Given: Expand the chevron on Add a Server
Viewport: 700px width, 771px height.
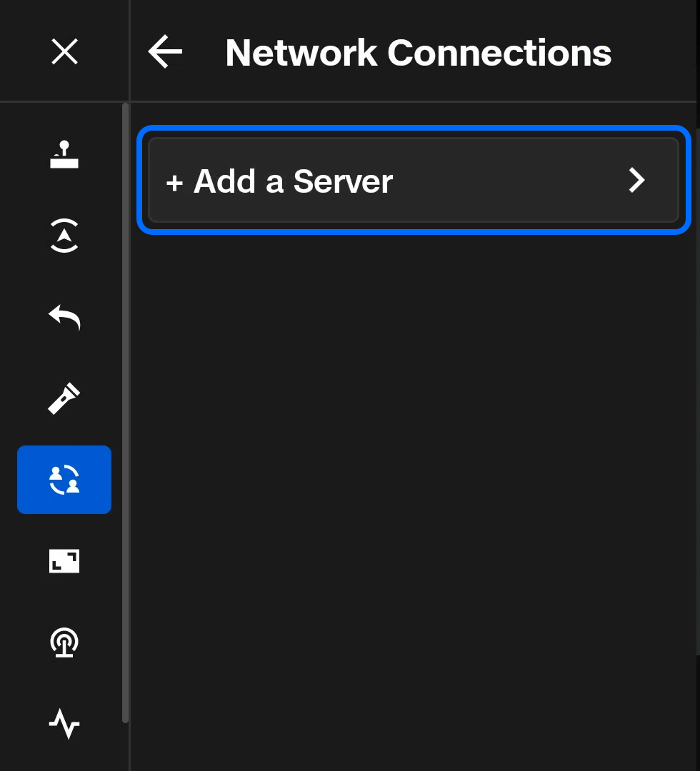Looking at the screenshot, I should tap(636, 181).
